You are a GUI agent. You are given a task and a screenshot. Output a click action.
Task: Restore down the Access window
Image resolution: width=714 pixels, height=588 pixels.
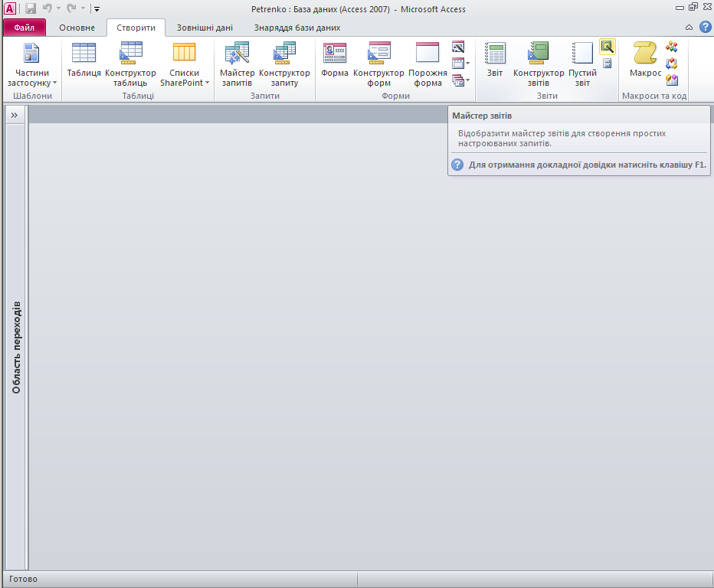click(x=693, y=7)
